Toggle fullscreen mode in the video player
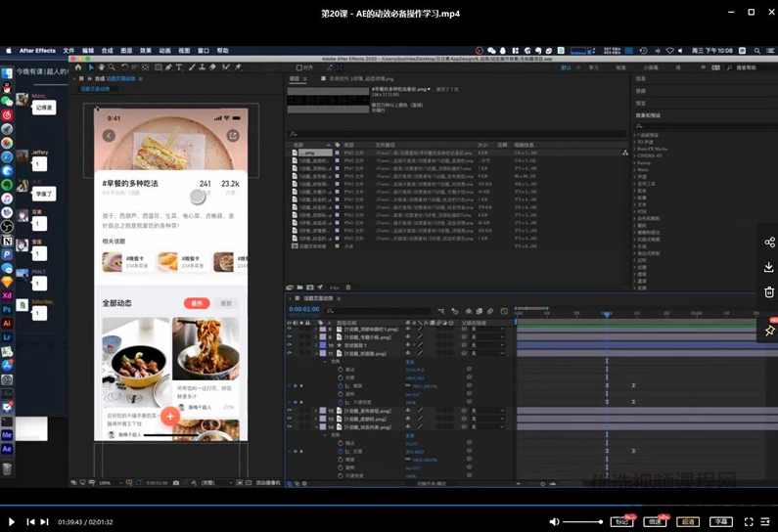The height and width of the screenshot is (532, 778). [x=750, y=522]
